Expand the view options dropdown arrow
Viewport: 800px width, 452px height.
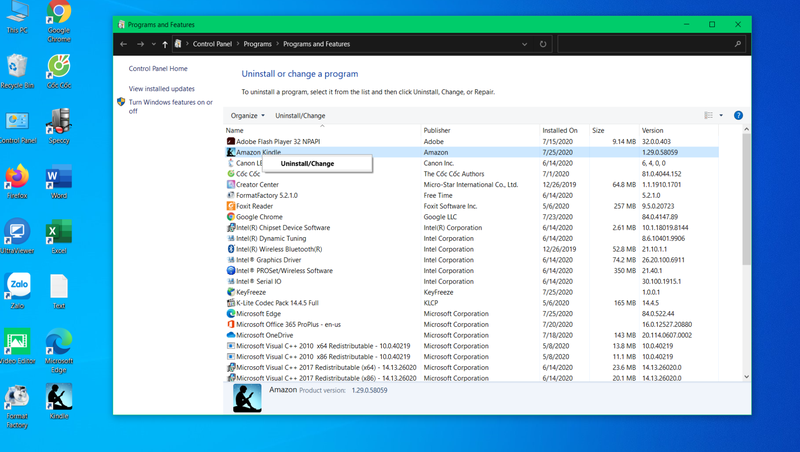[721, 115]
